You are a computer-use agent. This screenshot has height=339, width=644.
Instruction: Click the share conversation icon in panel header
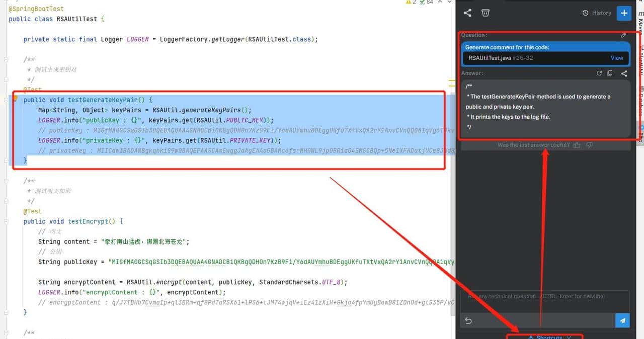467,13
